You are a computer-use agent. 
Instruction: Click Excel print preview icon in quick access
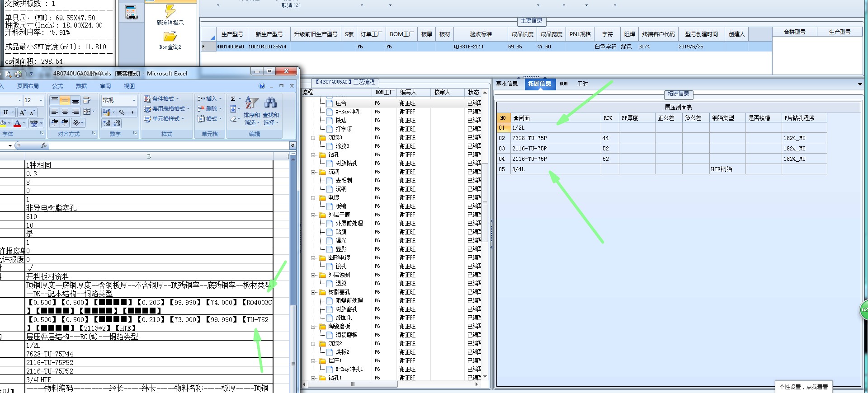point(8,74)
